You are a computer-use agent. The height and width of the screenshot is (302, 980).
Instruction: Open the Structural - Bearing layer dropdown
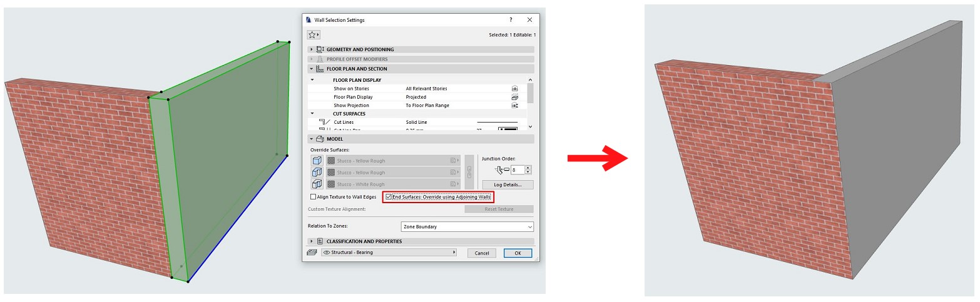point(389,253)
